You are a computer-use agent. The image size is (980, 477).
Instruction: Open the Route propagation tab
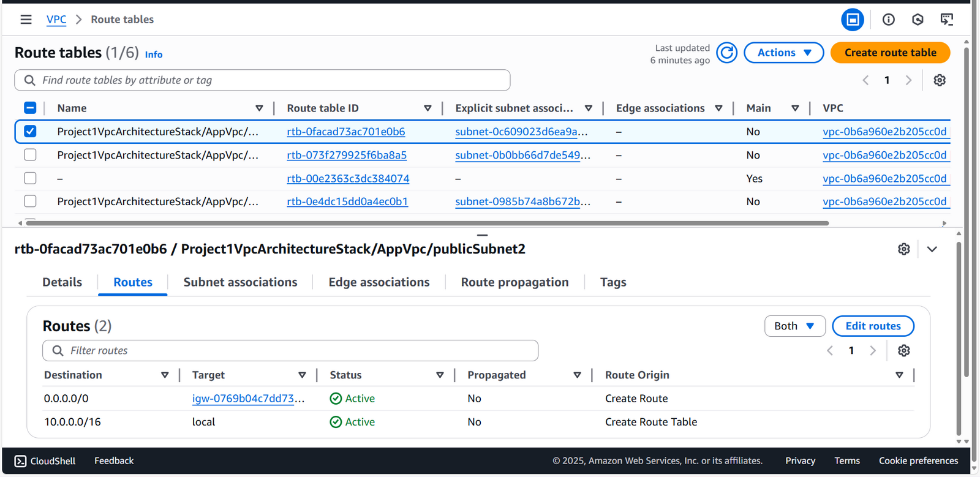(x=514, y=282)
